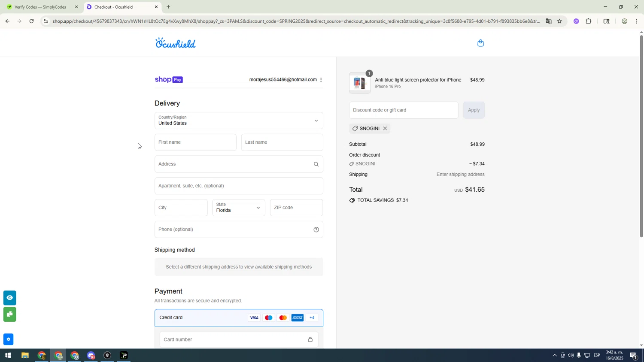
Task: Click the product thumbnail image
Action: click(x=360, y=83)
